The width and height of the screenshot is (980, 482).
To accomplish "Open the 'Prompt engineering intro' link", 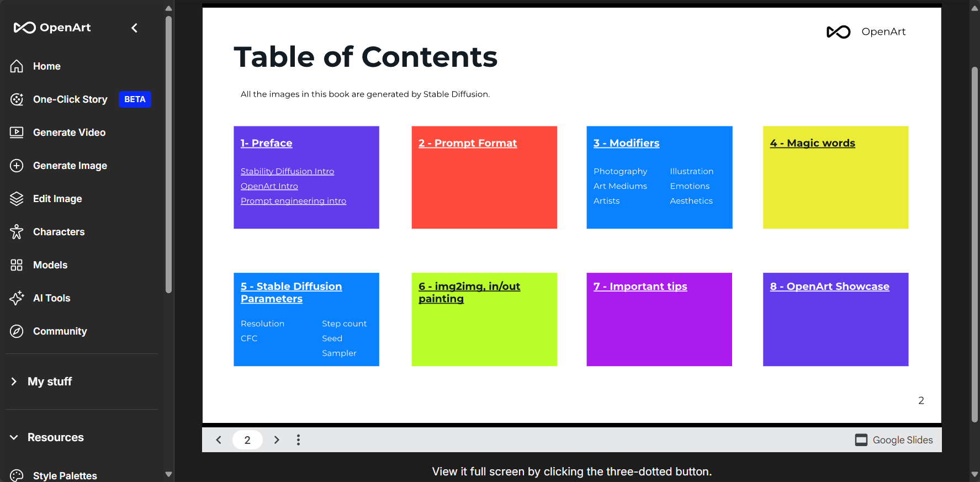I will pyautogui.click(x=293, y=201).
